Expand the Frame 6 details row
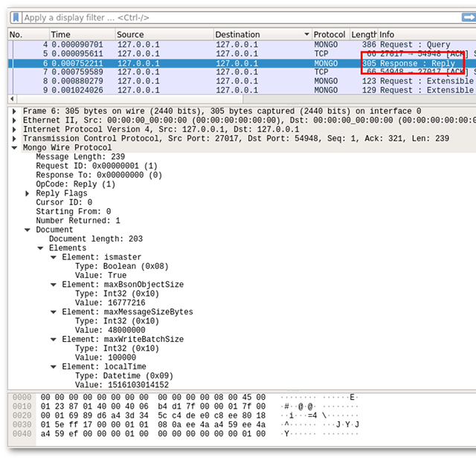Image resolution: width=476 pixels, height=460 pixels. coord(16,111)
